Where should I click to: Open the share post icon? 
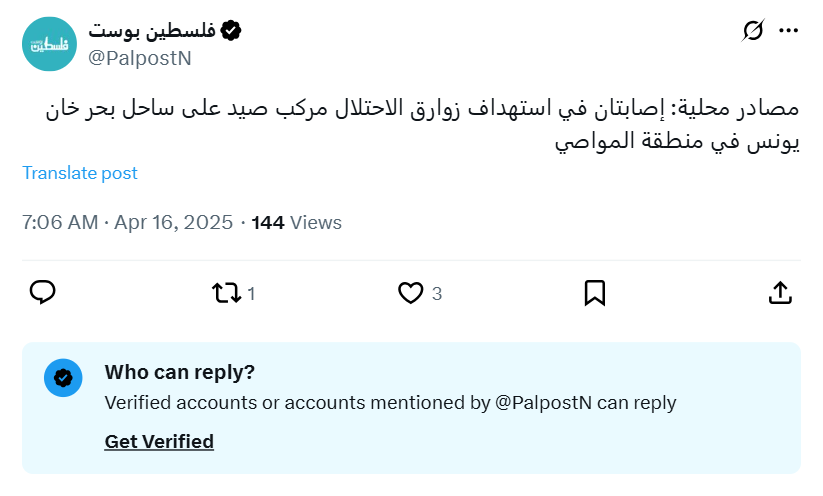coord(780,293)
